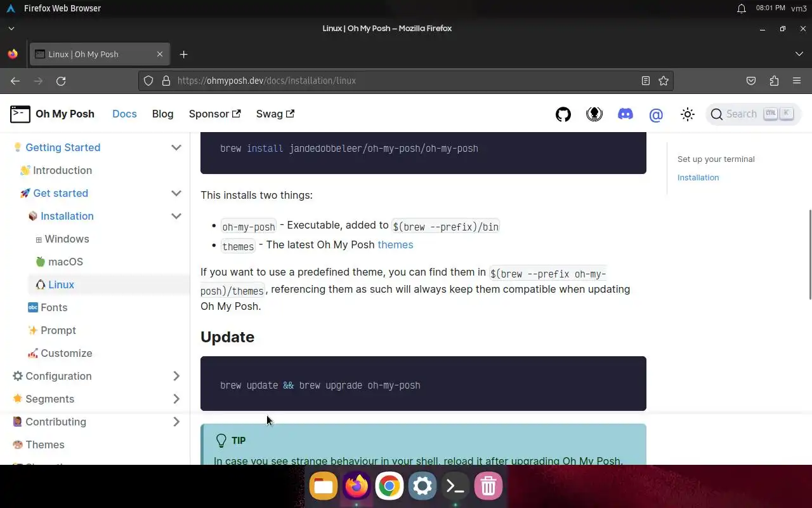Image resolution: width=812 pixels, height=508 pixels.
Task: Open window menu dropdown at top-left
Action: 11,28
